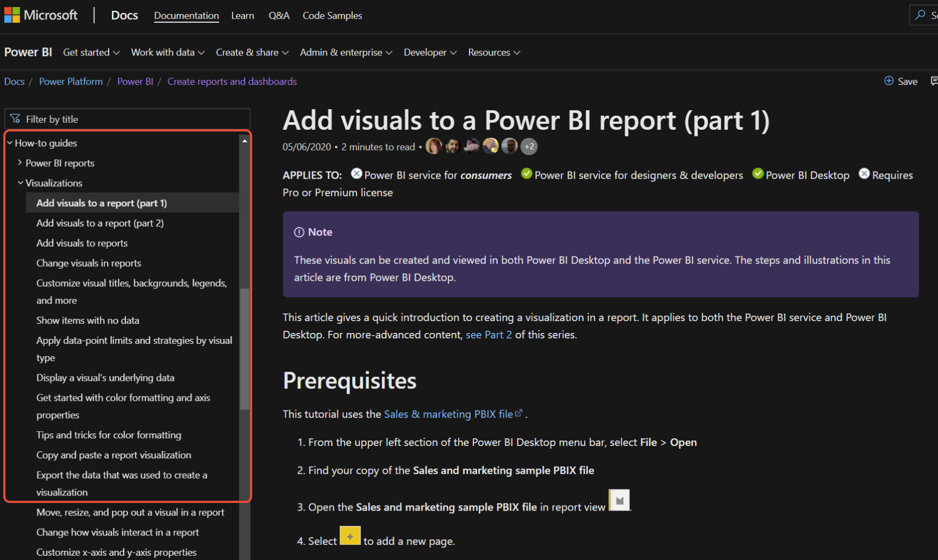Open 'Apply data-point limits and strategies' article
Image resolution: width=938 pixels, height=560 pixels.
click(x=134, y=349)
